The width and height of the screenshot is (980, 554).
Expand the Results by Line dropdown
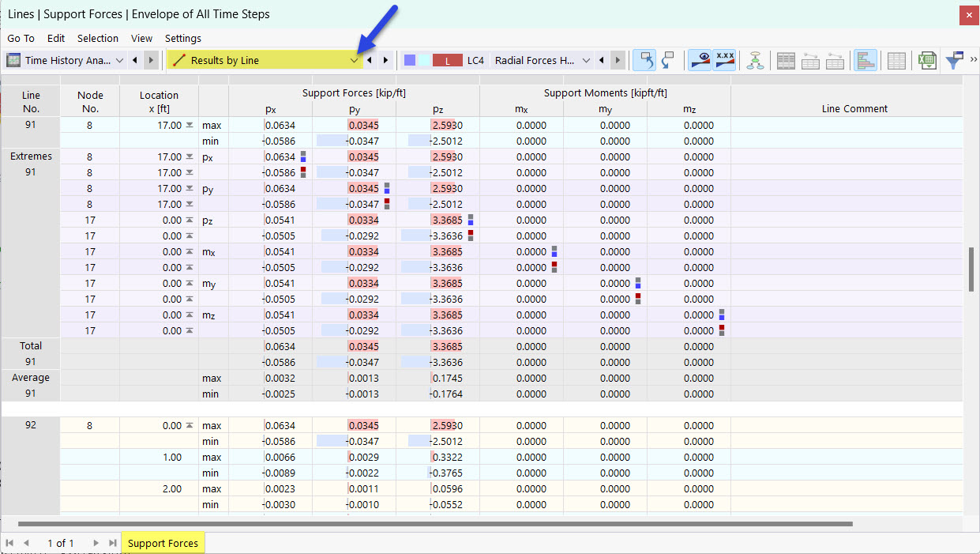(x=354, y=60)
